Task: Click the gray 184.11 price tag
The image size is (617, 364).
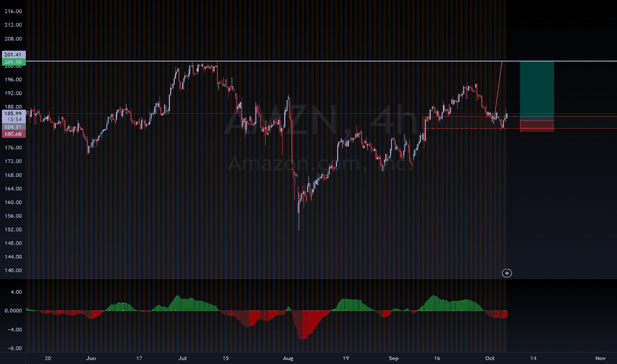Action: pyautogui.click(x=13, y=126)
